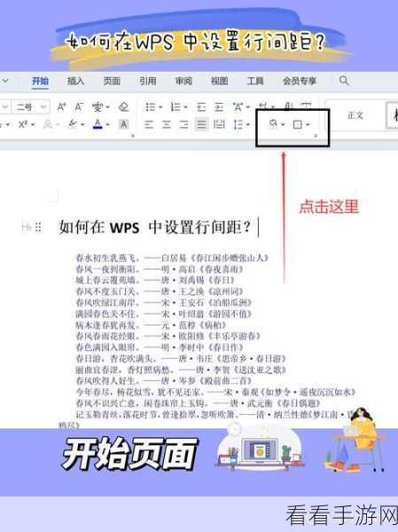Open the 页面 tab
This screenshot has height=532, width=398.
[x=112, y=81]
